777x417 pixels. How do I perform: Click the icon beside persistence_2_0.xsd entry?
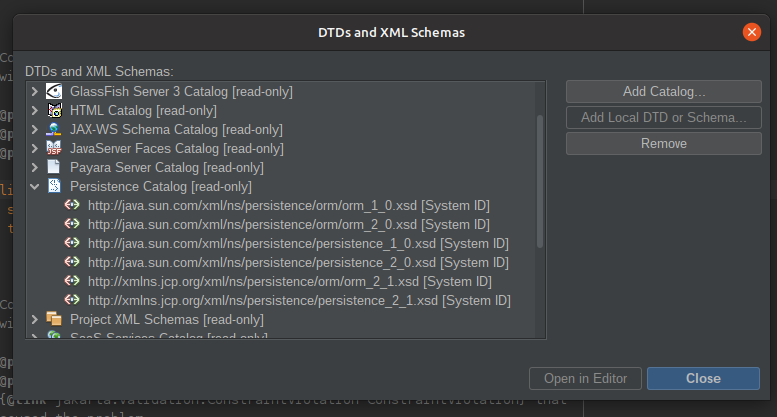72,261
